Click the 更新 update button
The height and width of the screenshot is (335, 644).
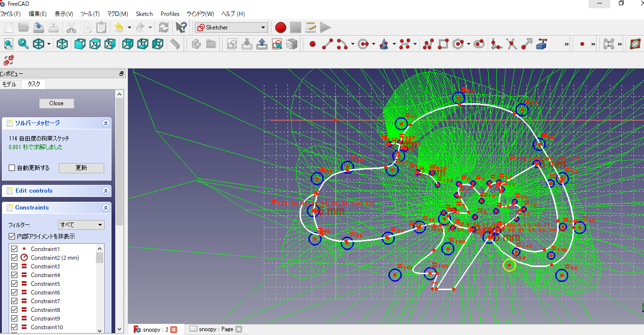click(x=81, y=168)
